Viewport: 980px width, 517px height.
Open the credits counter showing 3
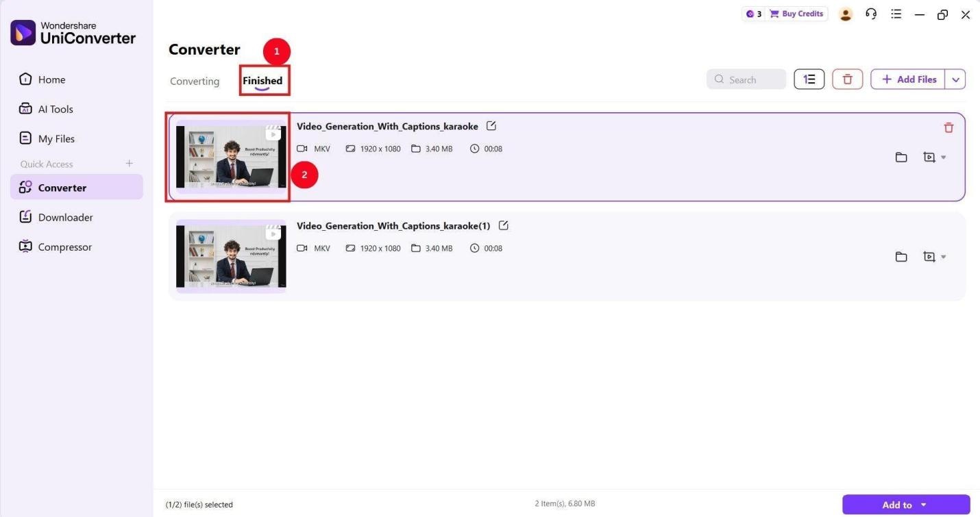(754, 14)
